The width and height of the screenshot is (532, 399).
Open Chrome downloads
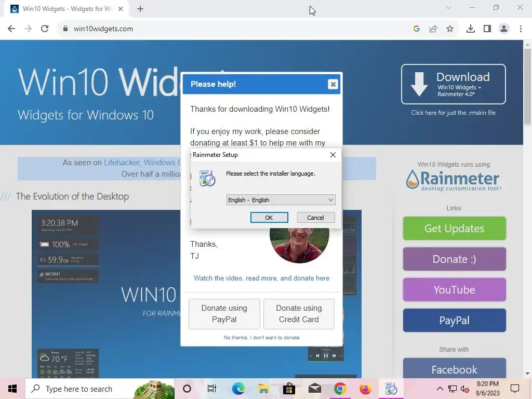[x=471, y=29]
